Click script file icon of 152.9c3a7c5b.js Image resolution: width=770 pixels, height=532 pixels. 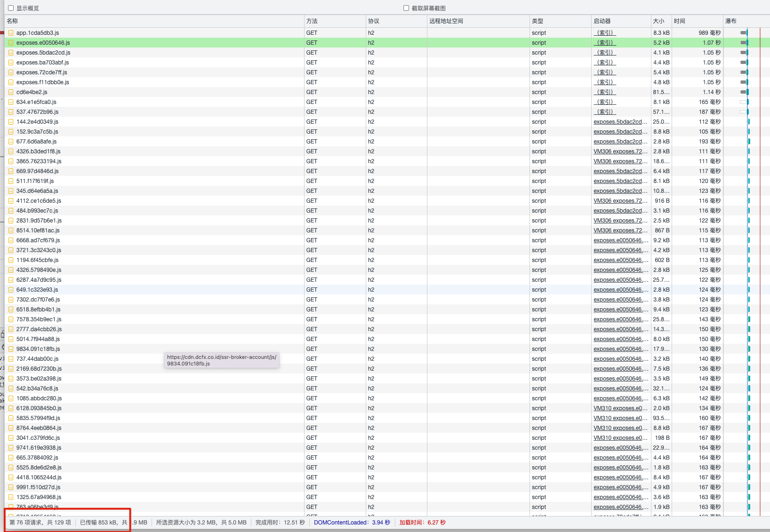pos(11,132)
